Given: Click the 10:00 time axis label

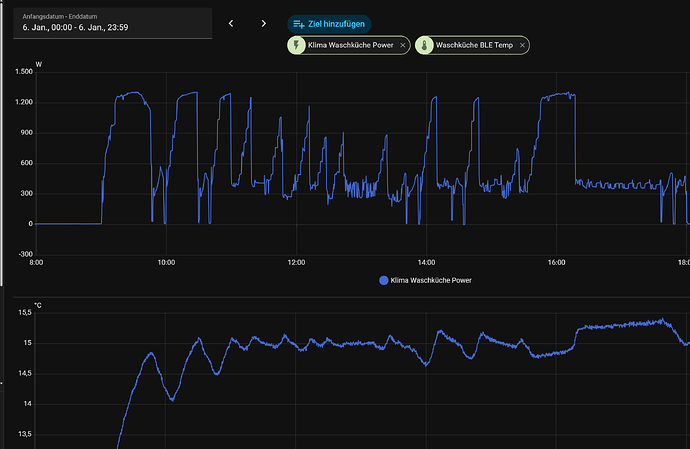Looking at the screenshot, I should click(x=166, y=262).
